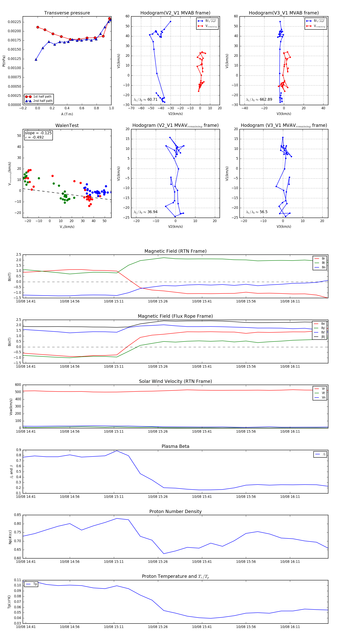Click the 'Hodogram(V2_V1 MVAB frame)' title
The height and width of the screenshot is (644, 351).
[175, 13]
